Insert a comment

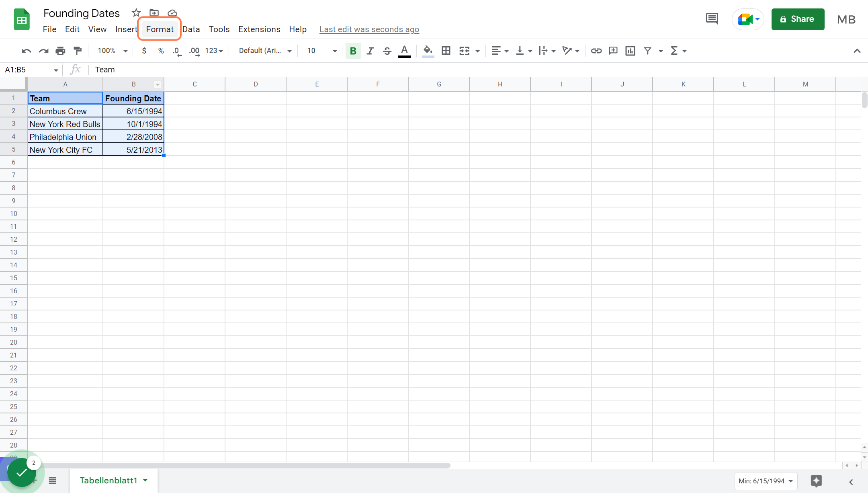coord(613,51)
